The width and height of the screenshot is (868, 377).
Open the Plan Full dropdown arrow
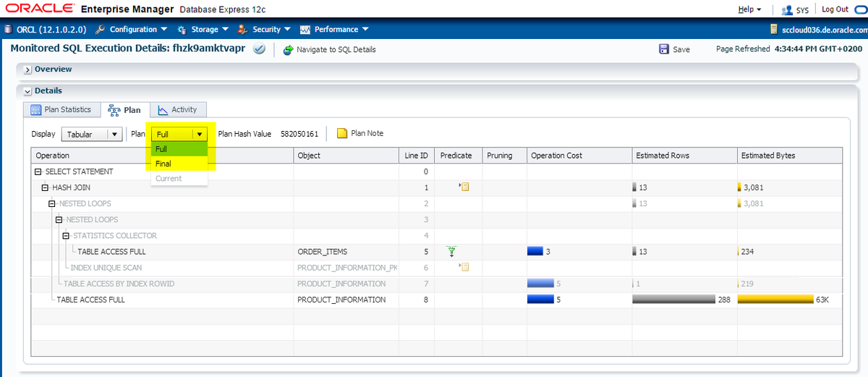[x=200, y=134]
